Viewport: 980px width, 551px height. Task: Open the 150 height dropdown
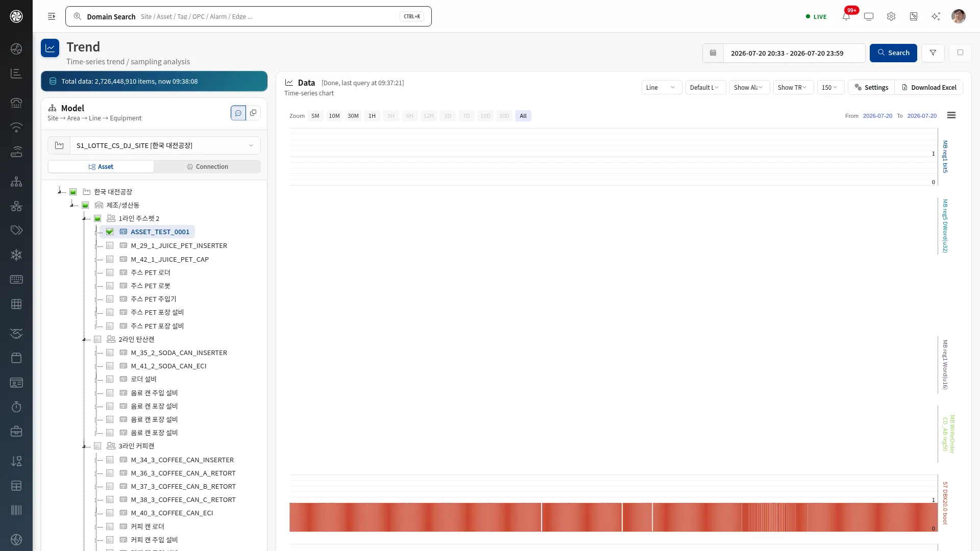coord(830,87)
